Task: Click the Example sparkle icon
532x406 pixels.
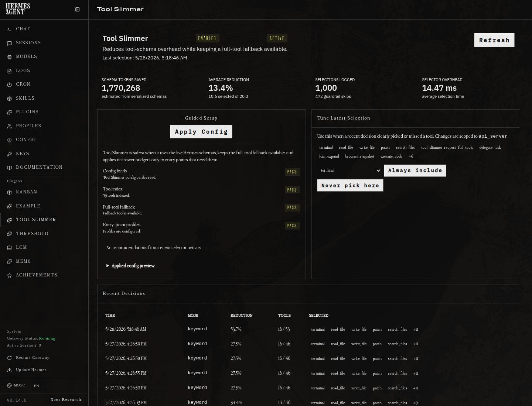Action: (10, 206)
